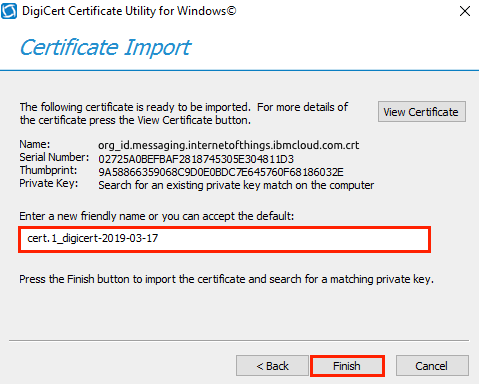Click the 'Press the Finish button' instruction text

pyautogui.click(x=226, y=279)
